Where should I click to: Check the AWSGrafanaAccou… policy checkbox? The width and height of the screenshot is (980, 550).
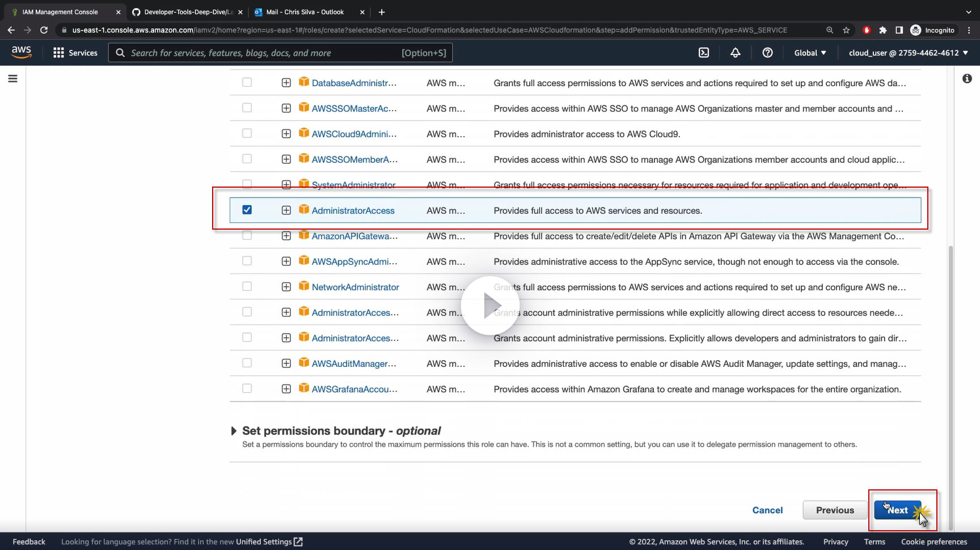(247, 388)
